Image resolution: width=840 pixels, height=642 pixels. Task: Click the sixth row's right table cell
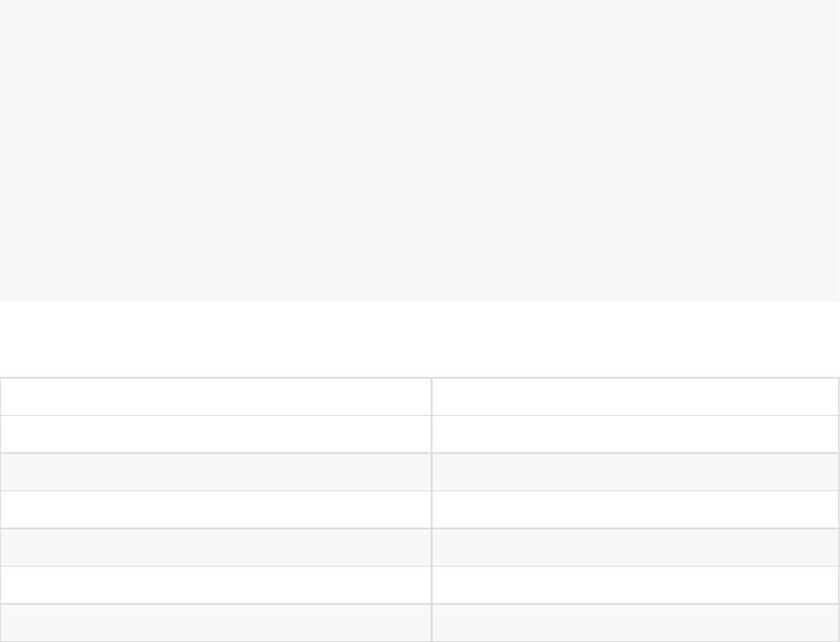[x=635, y=584]
